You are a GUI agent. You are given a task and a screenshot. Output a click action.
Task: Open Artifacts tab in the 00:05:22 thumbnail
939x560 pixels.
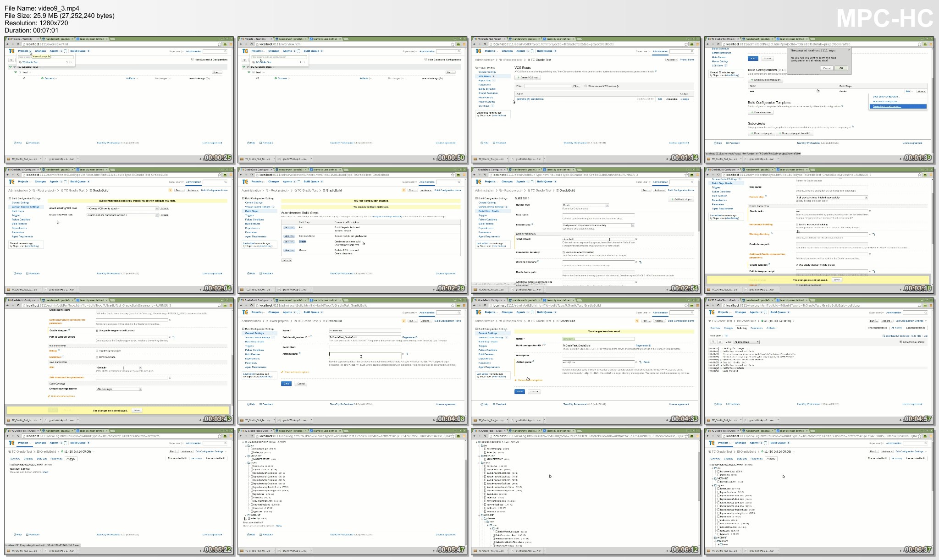coord(70,458)
